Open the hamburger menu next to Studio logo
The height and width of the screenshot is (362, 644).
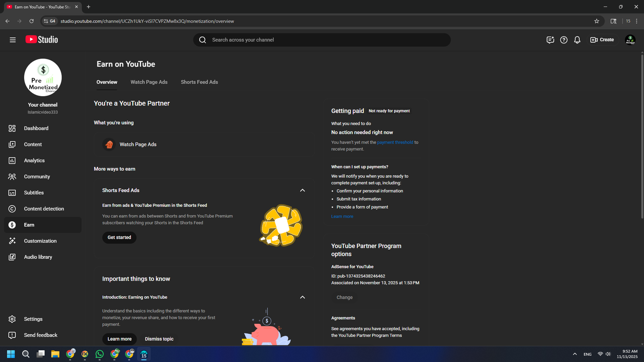[13, 40]
